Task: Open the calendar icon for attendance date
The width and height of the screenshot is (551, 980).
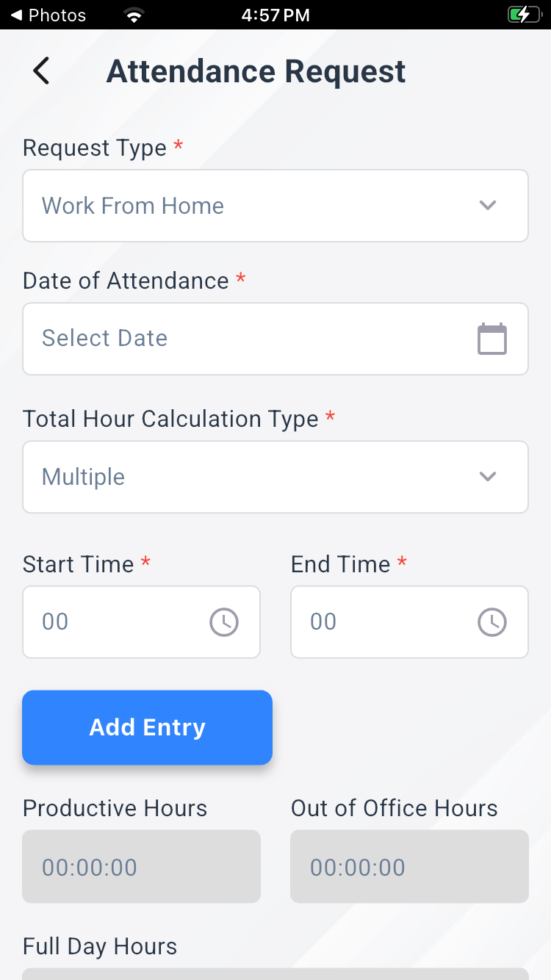Action: coord(491,339)
